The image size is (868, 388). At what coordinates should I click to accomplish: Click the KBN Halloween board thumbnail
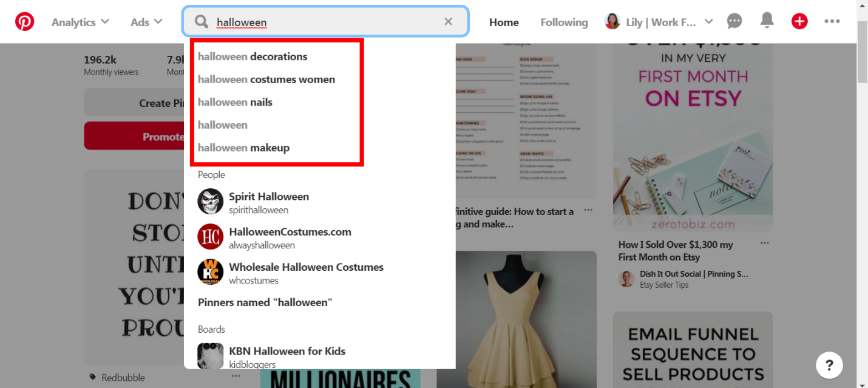pos(211,356)
